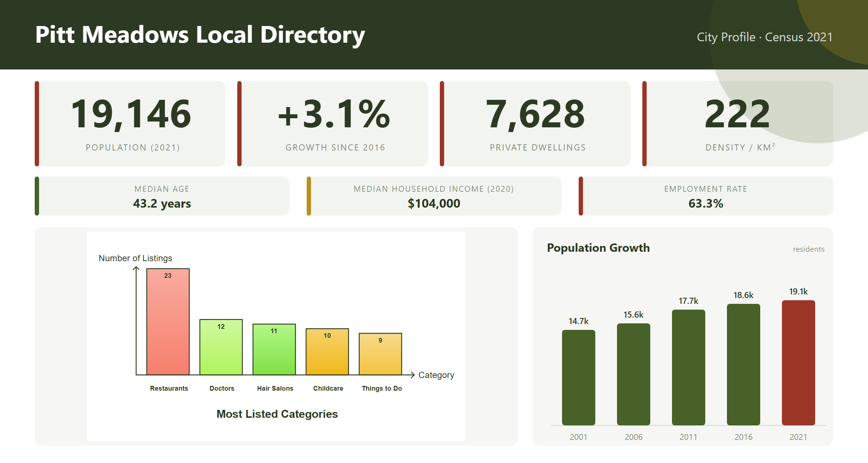This screenshot has width=868, height=463.
Task: Click the 2016 year axis label
Action: tap(743, 437)
